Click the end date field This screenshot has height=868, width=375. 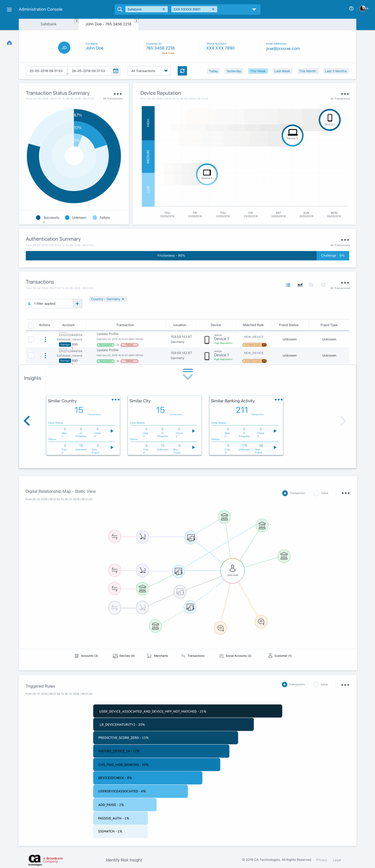[x=89, y=71]
